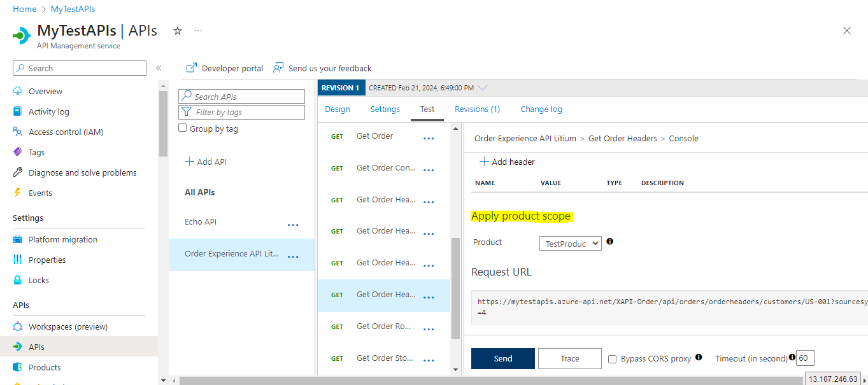Open Tags in the sidebar
The image size is (868, 385).
(36, 152)
